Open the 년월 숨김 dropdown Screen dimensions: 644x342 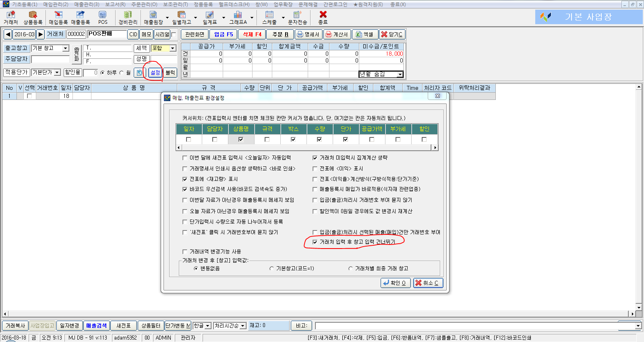[x=400, y=74]
